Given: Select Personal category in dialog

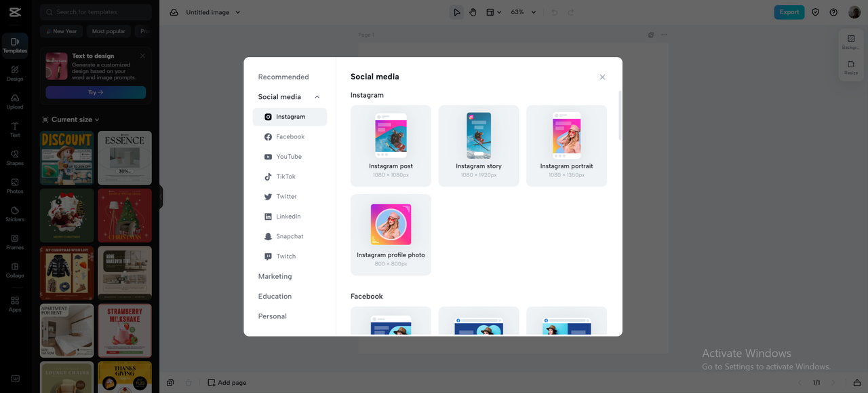Looking at the screenshot, I should click(x=273, y=316).
